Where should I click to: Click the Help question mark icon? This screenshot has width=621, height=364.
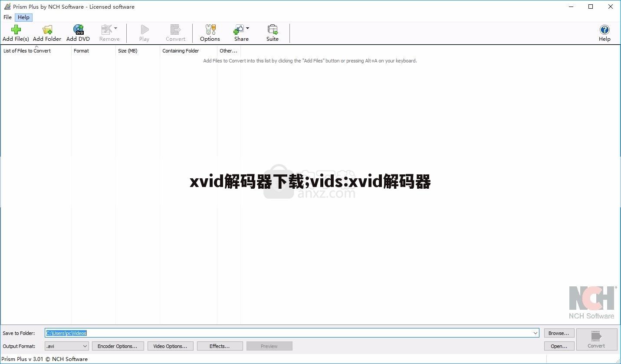click(605, 30)
